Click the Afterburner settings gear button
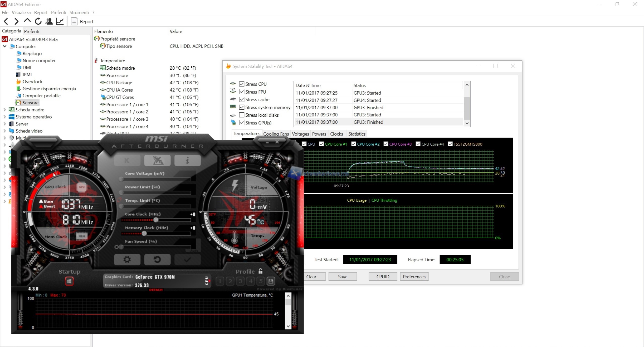Screen dimensions: 644x347 [127, 259]
